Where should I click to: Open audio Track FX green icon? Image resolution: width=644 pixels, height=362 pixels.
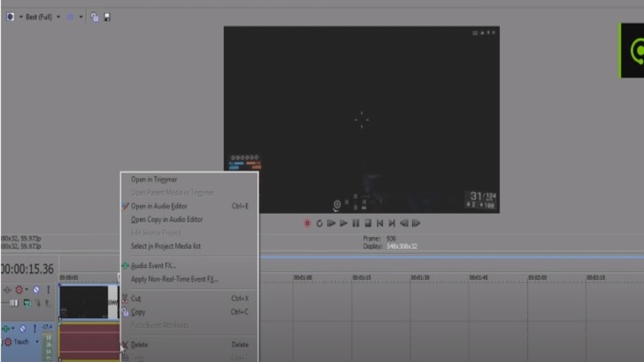pos(6,328)
